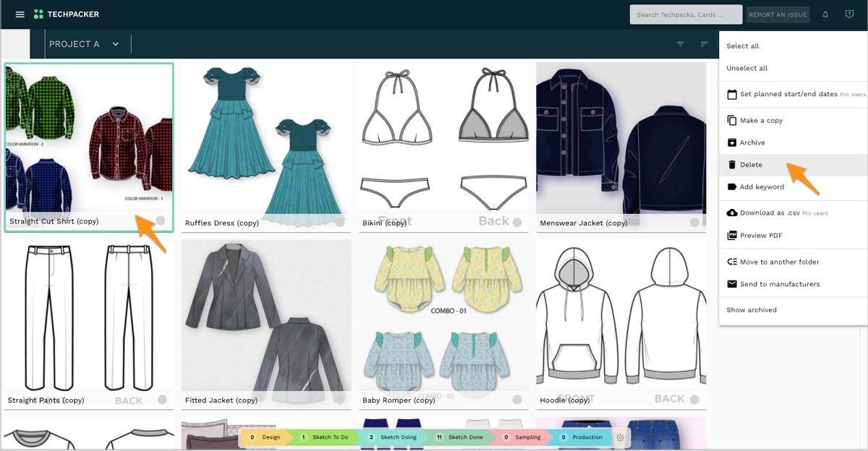The width and height of the screenshot is (868, 451).
Task: Choose Make a copy menu item
Action: [793, 120]
